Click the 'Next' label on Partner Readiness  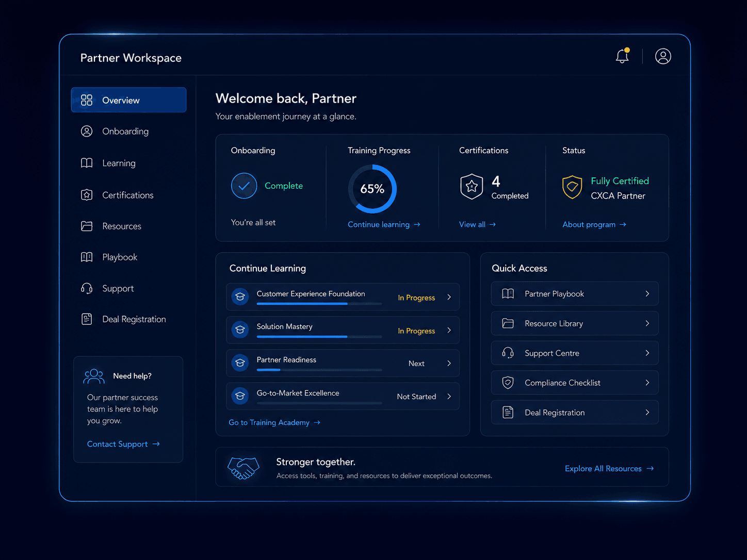(x=416, y=364)
